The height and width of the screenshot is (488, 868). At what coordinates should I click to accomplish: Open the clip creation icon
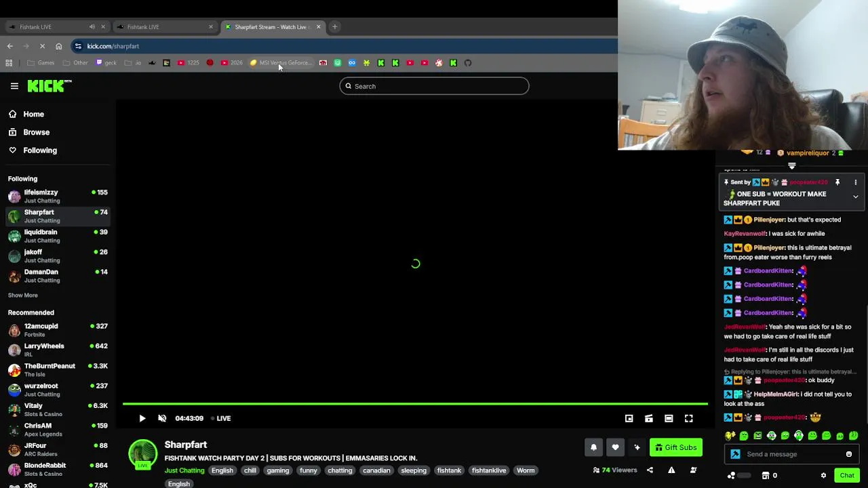point(649,418)
